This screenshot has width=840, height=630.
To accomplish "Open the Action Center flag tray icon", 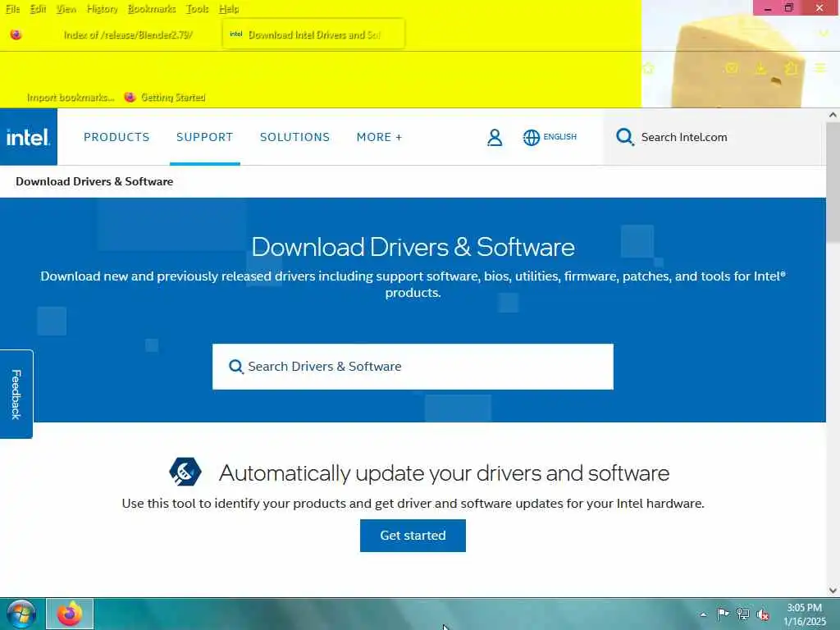I will coord(723,614).
